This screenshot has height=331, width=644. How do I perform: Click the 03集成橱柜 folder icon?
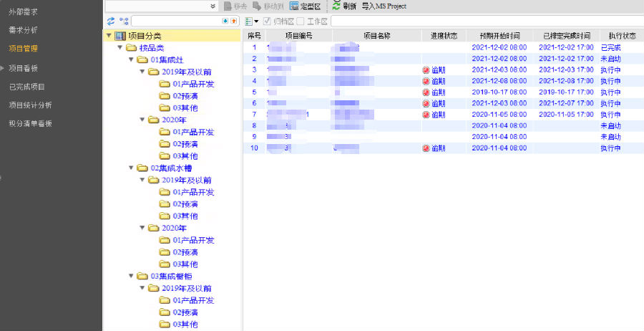pyautogui.click(x=142, y=277)
